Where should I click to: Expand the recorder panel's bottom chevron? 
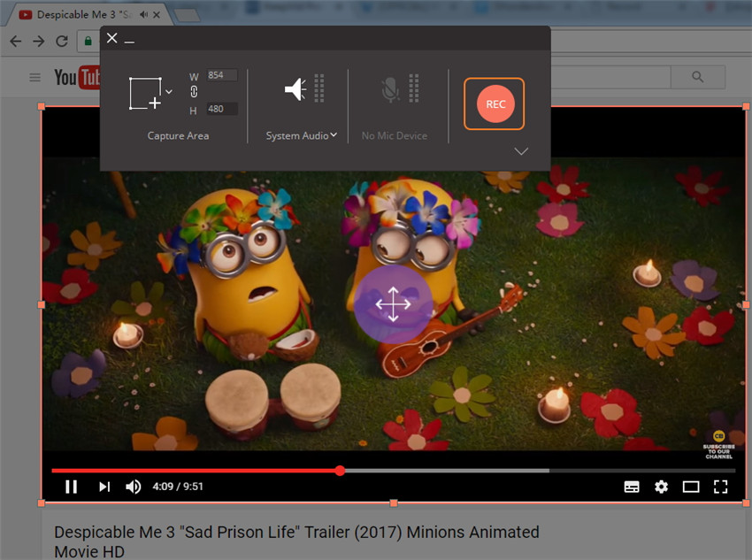521,151
